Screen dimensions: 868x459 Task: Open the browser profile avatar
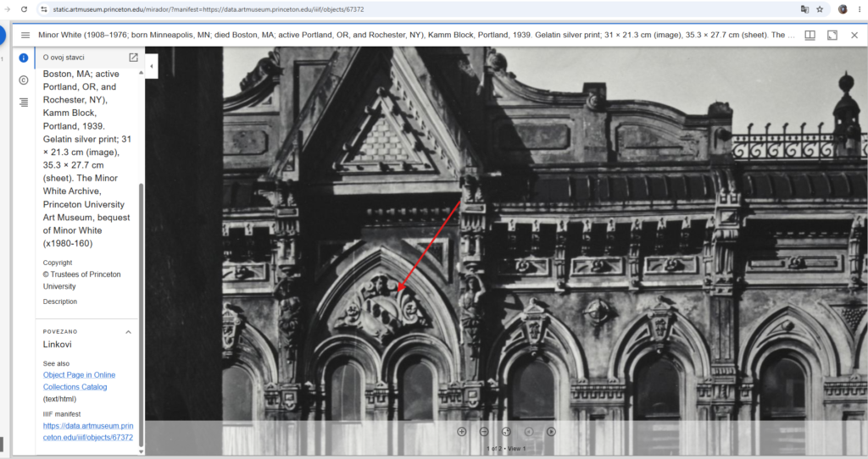[x=843, y=9]
